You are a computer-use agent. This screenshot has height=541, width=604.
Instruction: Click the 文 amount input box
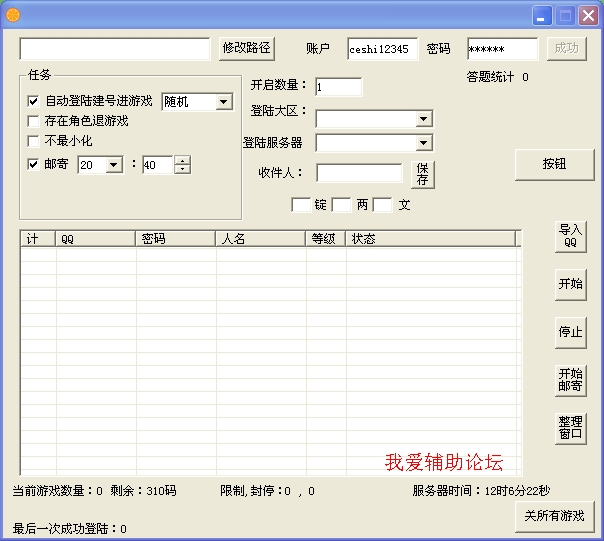(x=383, y=205)
